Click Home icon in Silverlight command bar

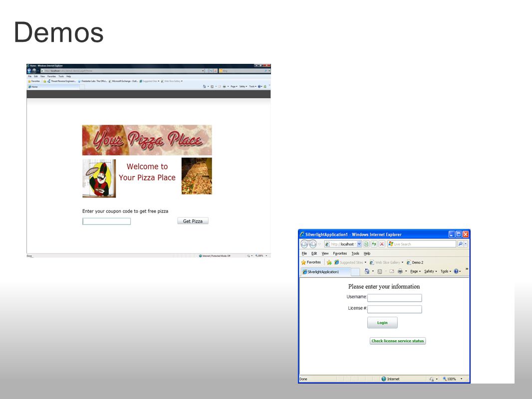coord(367,271)
